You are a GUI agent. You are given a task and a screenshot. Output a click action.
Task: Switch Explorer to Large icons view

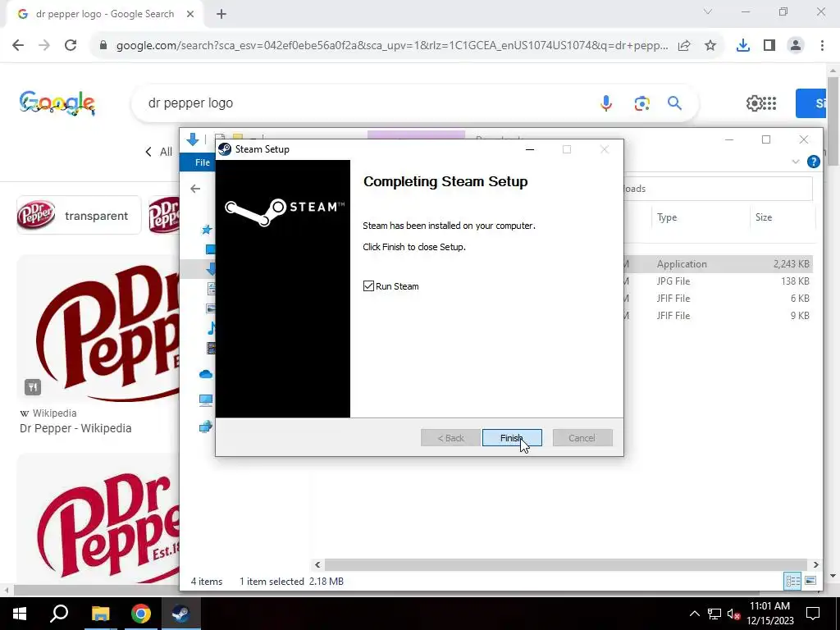click(810, 581)
